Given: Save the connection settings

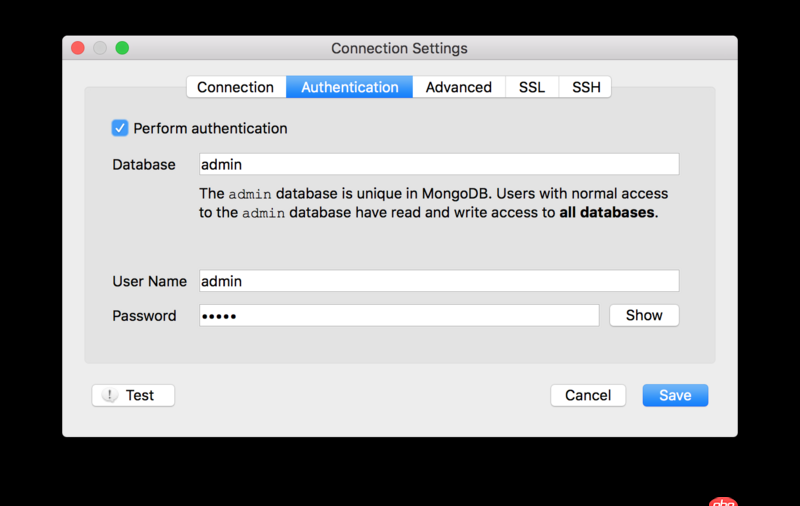Looking at the screenshot, I should coord(675,395).
